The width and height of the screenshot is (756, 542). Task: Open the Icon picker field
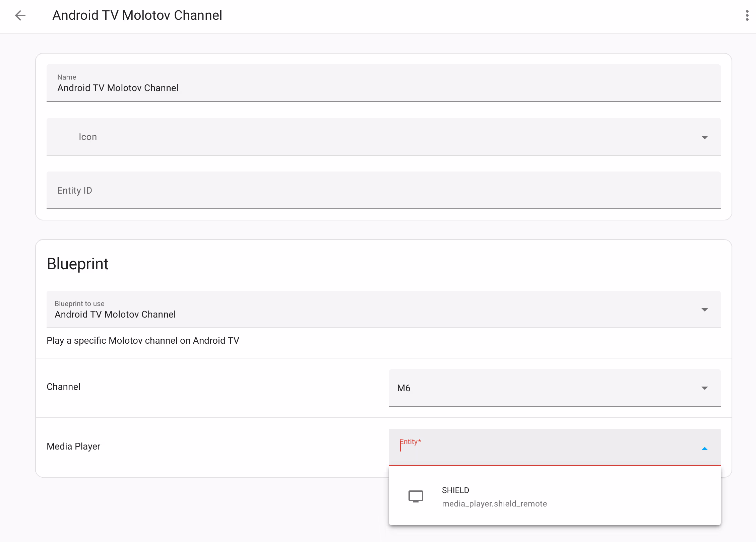[x=383, y=136]
